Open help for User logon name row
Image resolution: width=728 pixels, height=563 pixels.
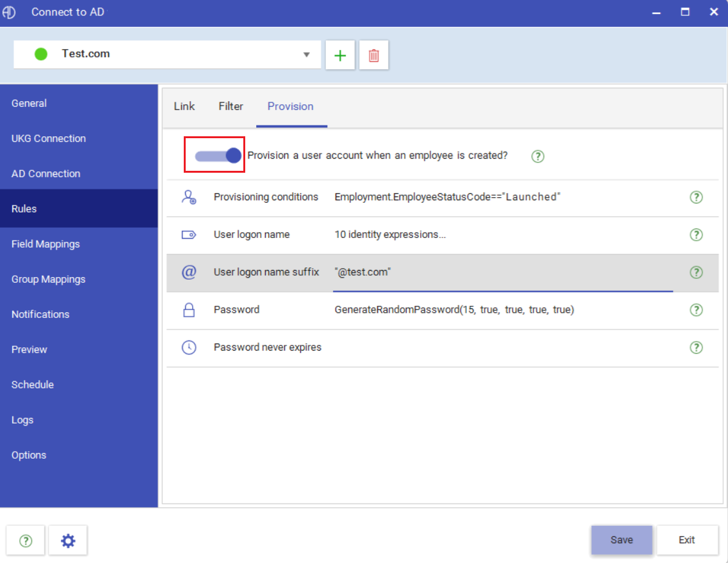[x=696, y=235]
